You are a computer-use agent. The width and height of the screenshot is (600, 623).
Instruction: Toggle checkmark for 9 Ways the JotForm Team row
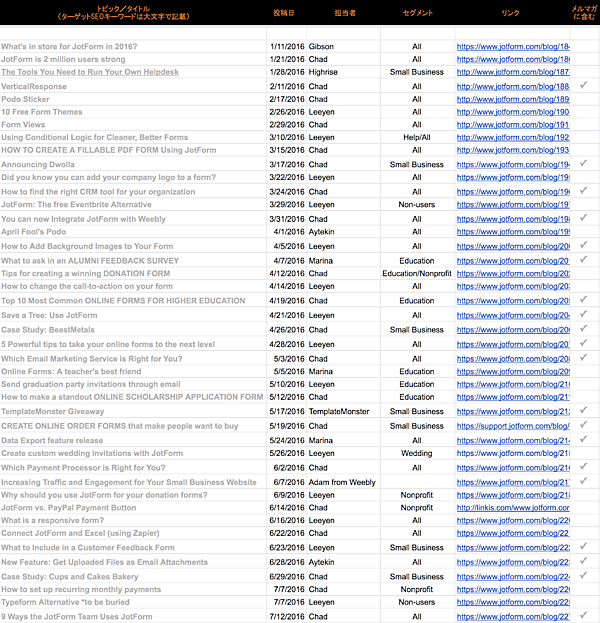(x=583, y=616)
